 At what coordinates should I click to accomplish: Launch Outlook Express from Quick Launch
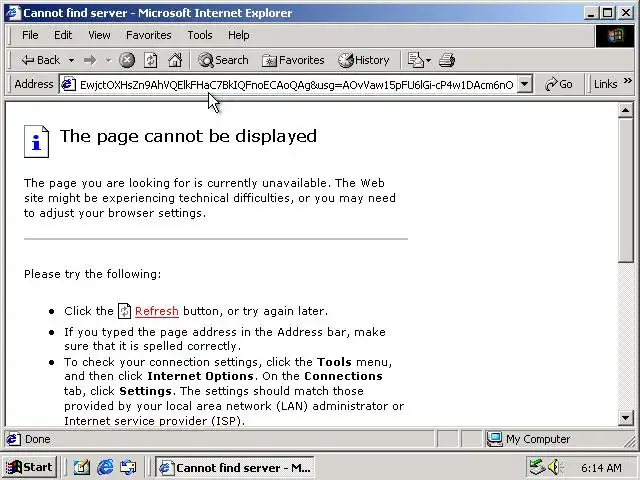pos(128,467)
